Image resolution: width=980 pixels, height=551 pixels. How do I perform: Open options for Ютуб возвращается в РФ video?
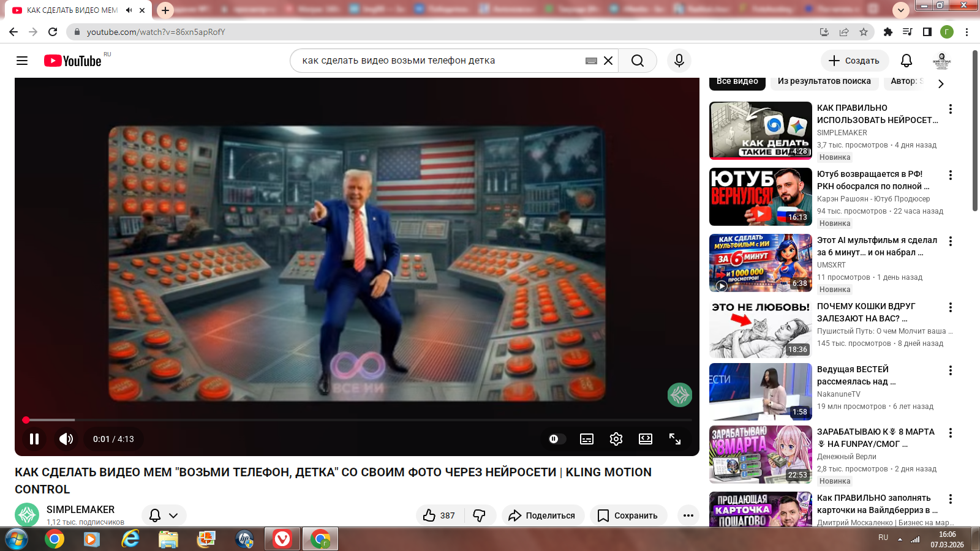pos(951,175)
